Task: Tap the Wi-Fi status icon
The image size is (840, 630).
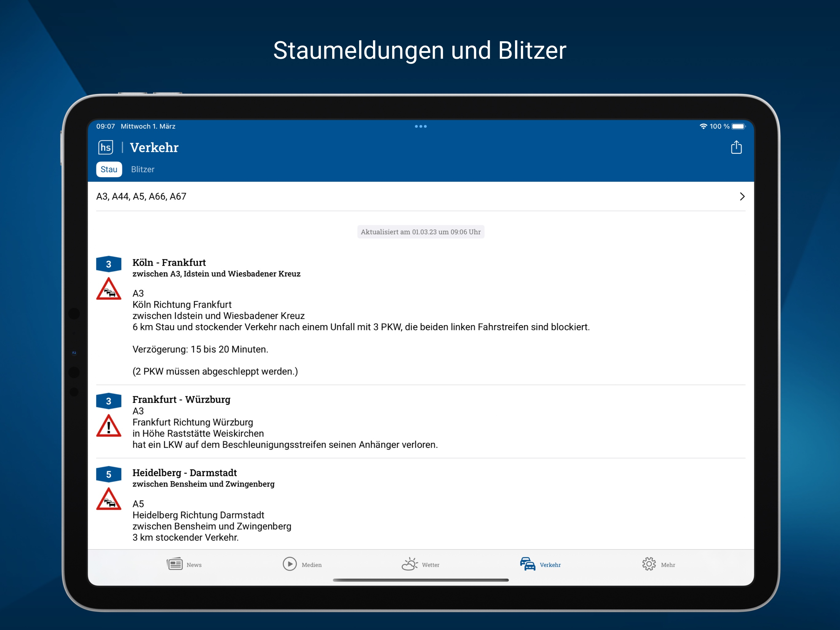Action: pos(703,126)
